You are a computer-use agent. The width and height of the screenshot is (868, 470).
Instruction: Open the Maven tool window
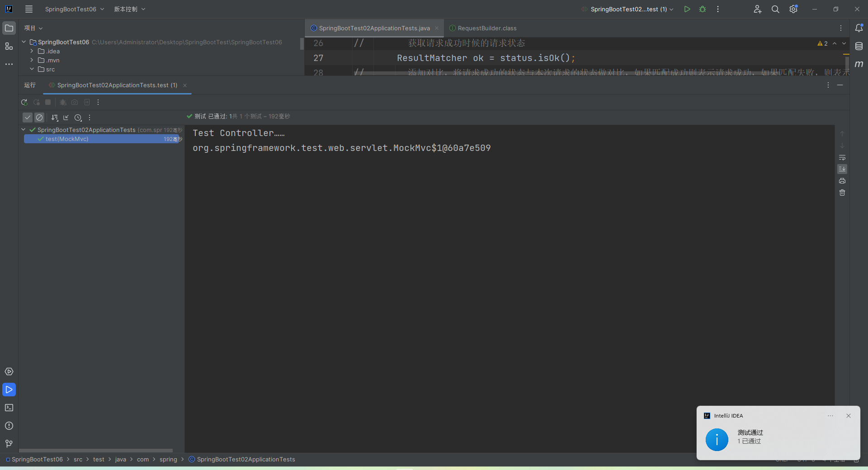click(859, 64)
